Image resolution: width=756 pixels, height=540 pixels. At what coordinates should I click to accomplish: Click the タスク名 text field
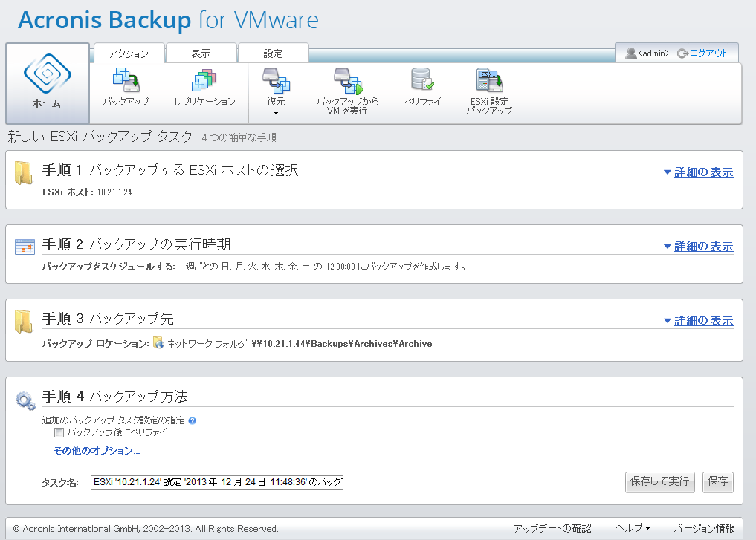[217, 483]
